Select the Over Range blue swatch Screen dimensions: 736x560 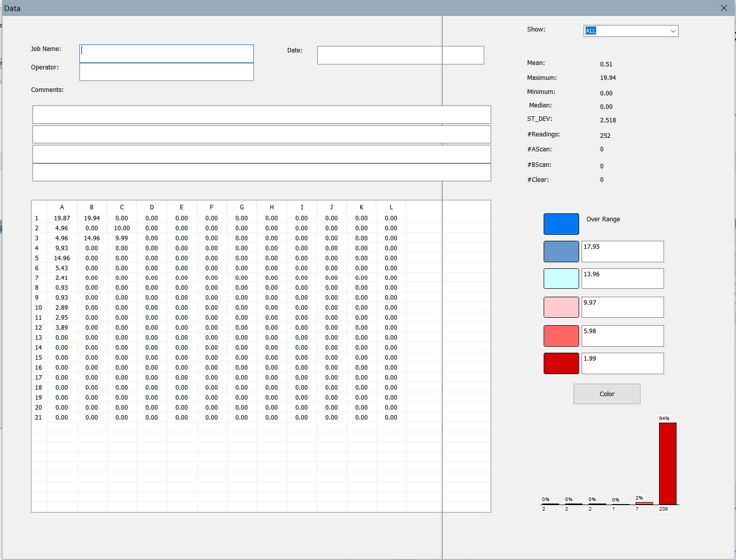pos(561,224)
